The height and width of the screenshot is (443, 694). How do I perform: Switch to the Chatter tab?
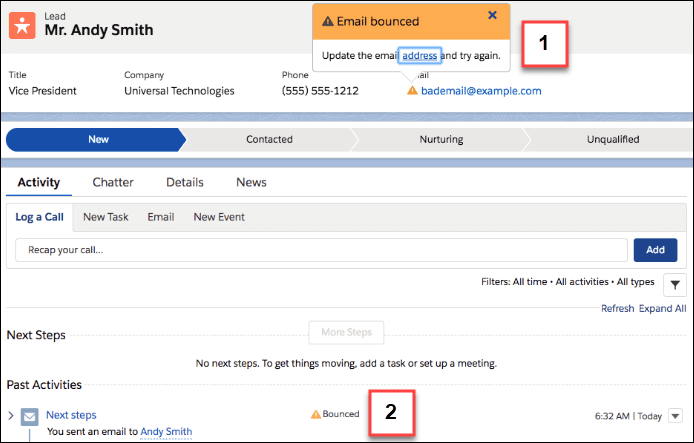click(113, 182)
